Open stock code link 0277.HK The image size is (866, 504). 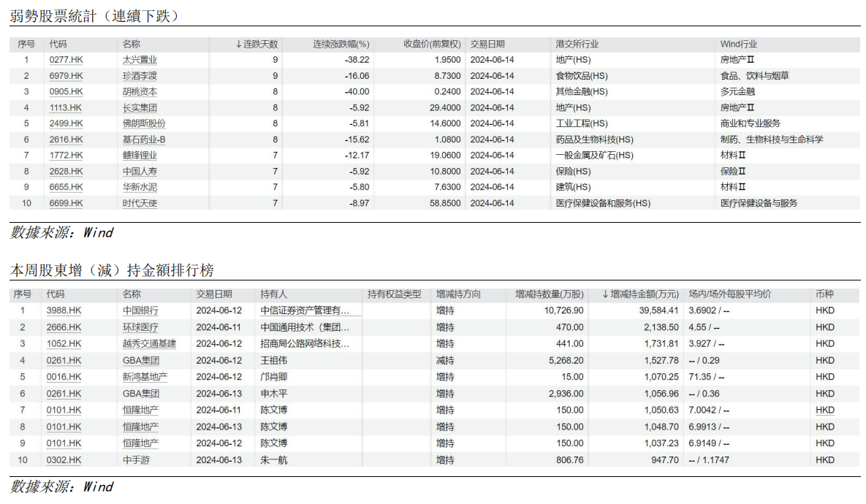click(66, 60)
